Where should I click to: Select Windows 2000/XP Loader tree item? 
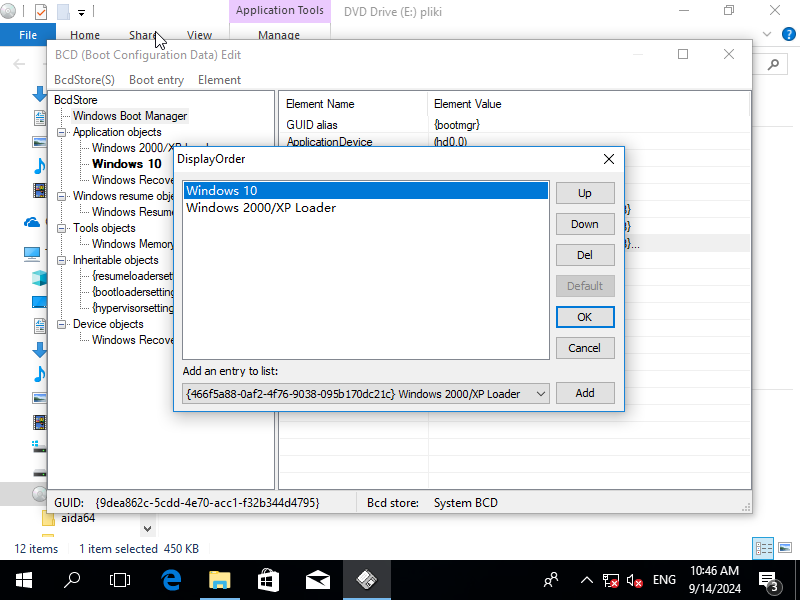[x=133, y=148]
